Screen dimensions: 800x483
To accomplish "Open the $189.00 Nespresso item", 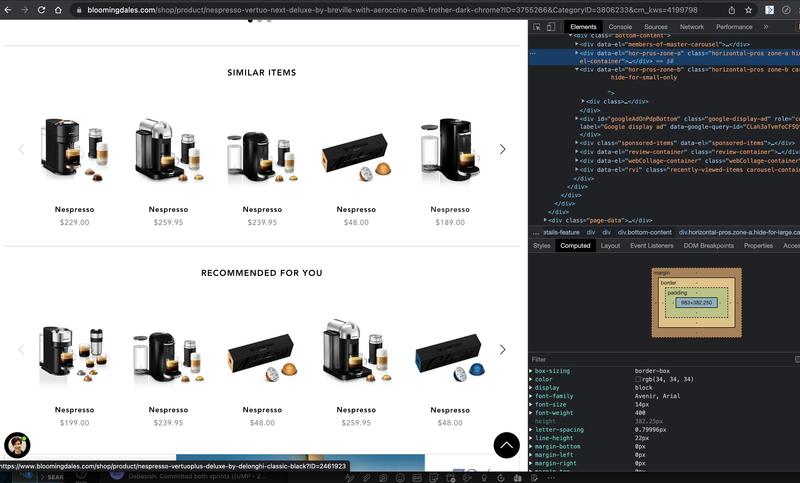I will (450, 149).
